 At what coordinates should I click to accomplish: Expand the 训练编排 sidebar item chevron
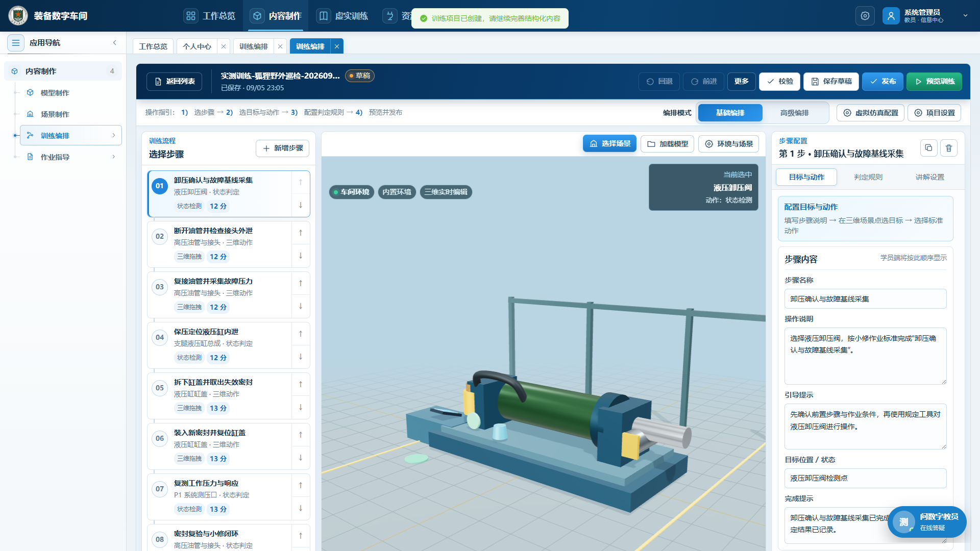tap(114, 136)
